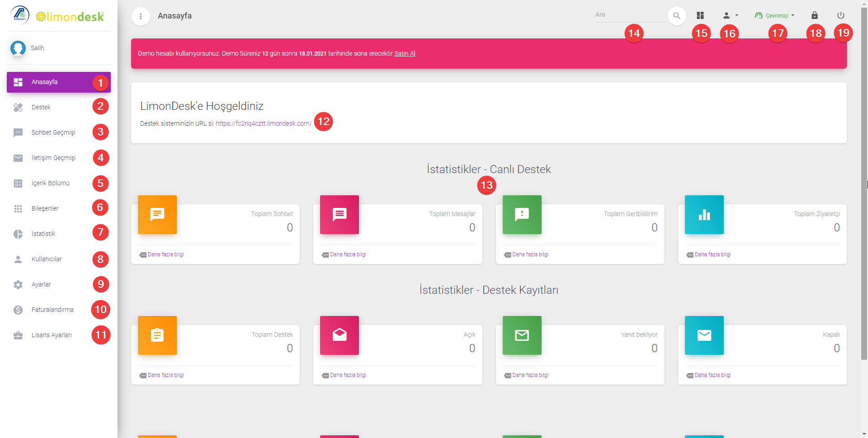Click the green Toplam Geribildirim feedback icon

coord(522,215)
